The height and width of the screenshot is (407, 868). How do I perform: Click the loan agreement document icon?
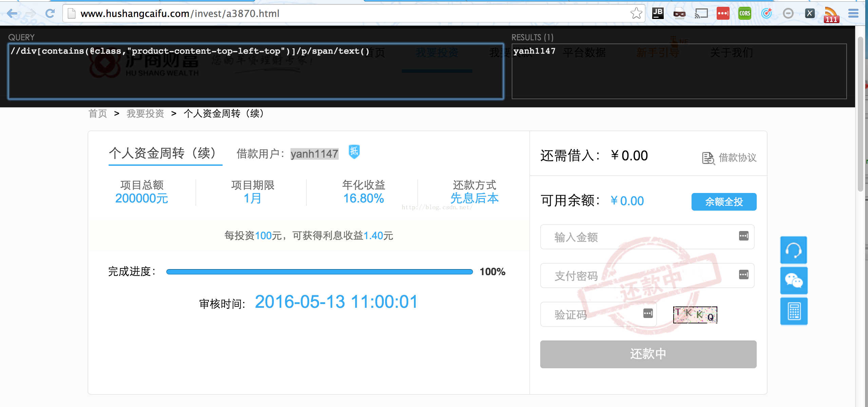708,158
